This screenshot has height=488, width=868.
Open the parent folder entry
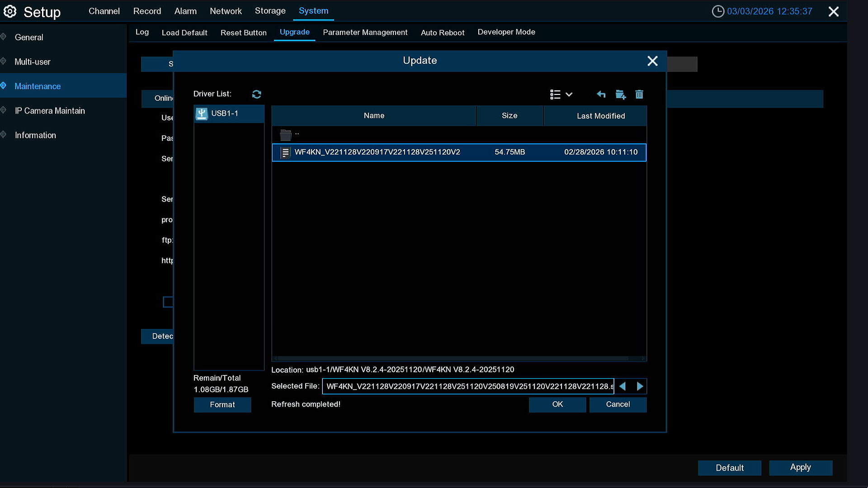pos(286,135)
